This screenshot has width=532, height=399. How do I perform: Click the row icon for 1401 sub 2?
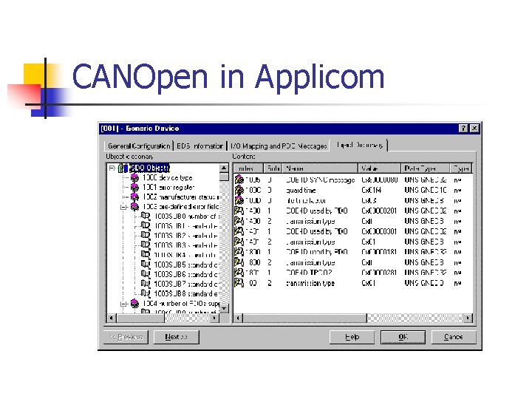[x=239, y=242]
